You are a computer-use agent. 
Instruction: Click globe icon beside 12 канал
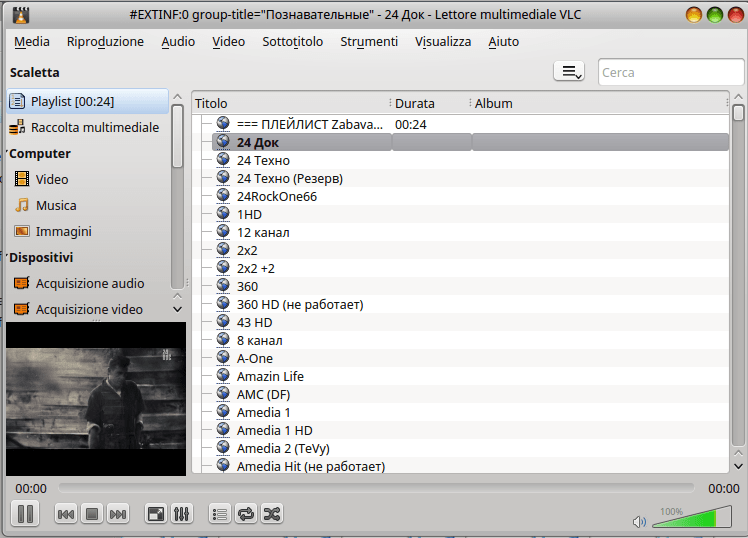[x=223, y=231]
